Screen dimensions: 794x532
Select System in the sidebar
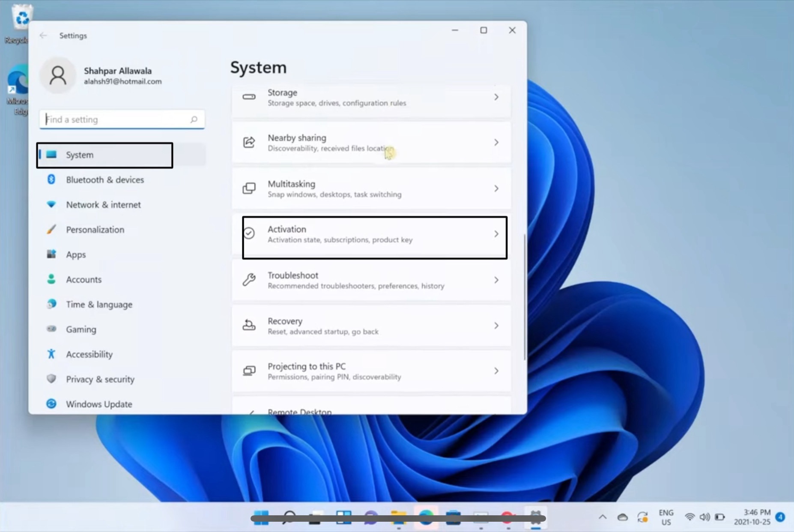pyautogui.click(x=122, y=155)
